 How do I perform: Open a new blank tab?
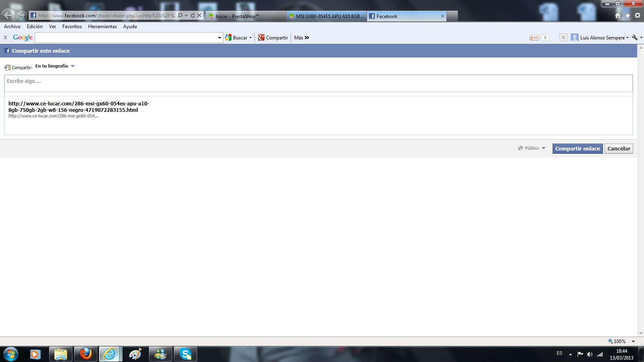pos(452,16)
